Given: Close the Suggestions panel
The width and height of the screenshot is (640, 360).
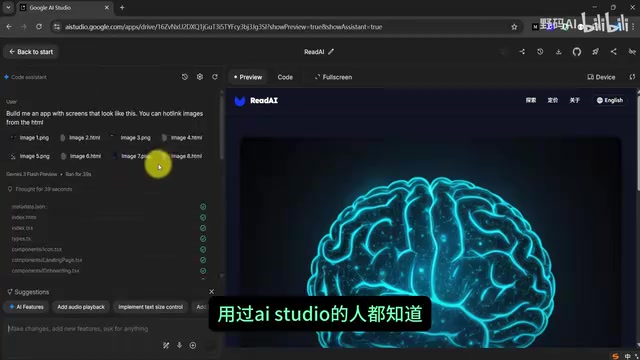Looking at the screenshot, I should pyautogui.click(x=211, y=291).
